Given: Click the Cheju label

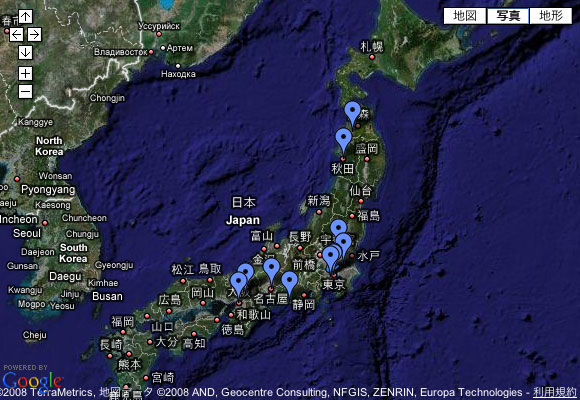Looking at the screenshot, I should pyautogui.click(x=34, y=335).
